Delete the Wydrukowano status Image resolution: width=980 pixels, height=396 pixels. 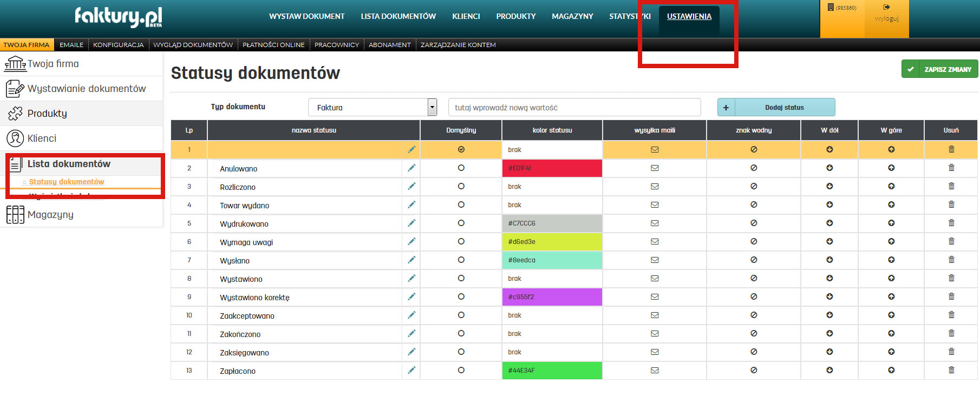pos(951,223)
